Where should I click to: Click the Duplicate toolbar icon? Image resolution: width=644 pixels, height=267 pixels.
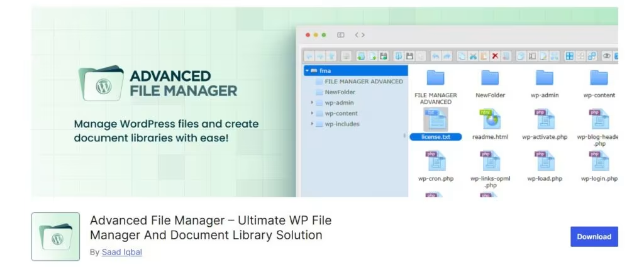[521, 56]
